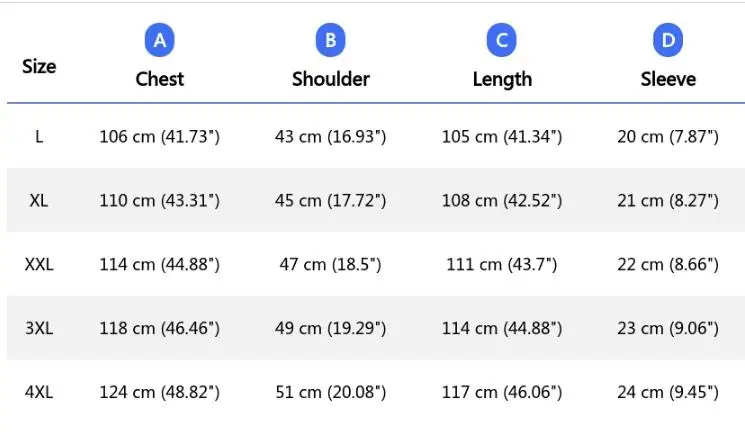Image resolution: width=745 pixels, height=439 pixels.
Task: Click the Shoulder column header
Action: [x=331, y=79]
